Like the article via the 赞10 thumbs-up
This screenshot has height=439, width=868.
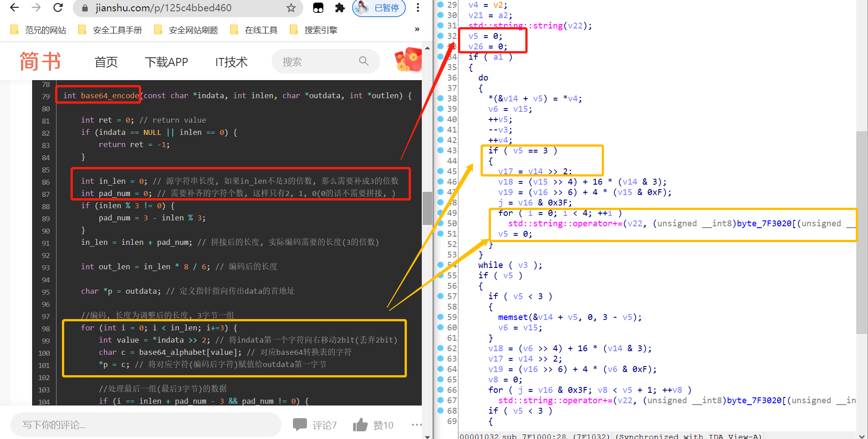click(x=360, y=424)
